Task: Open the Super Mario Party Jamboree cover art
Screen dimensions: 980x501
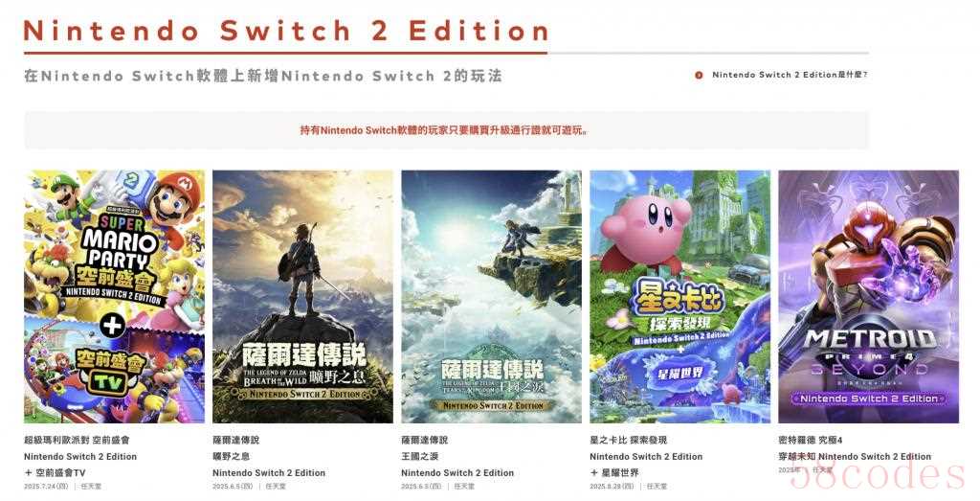Action: [115, 296]
